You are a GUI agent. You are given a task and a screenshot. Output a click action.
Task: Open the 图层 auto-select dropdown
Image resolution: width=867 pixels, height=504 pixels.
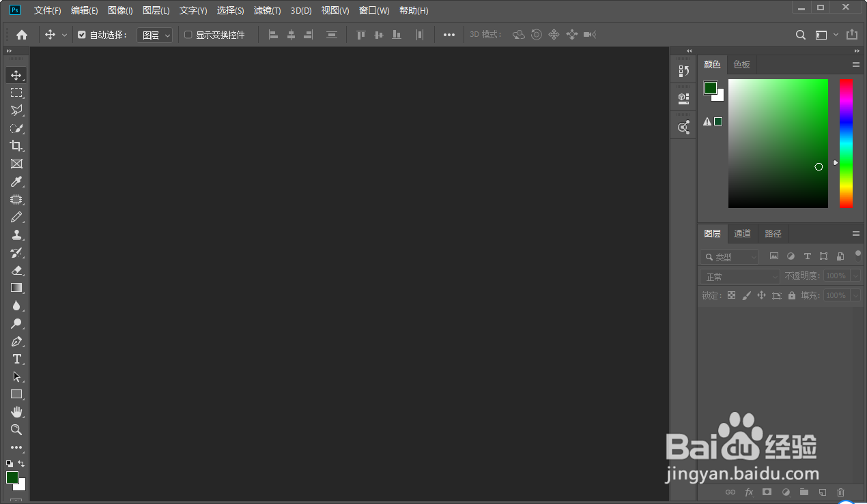click(x=154, y=34)
